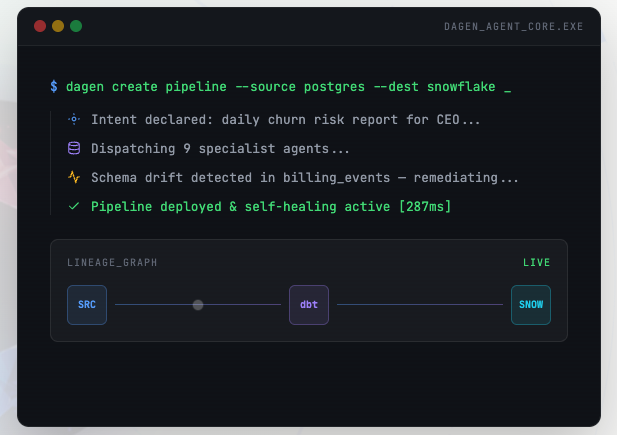Select the Dispatching 9 specialist agents line
The height and width of the screenshot is (435, 617).
point(220,149)
